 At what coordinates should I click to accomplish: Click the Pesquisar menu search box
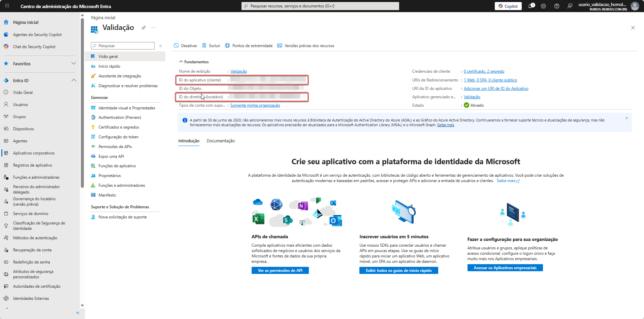click(x=123, y=46)
